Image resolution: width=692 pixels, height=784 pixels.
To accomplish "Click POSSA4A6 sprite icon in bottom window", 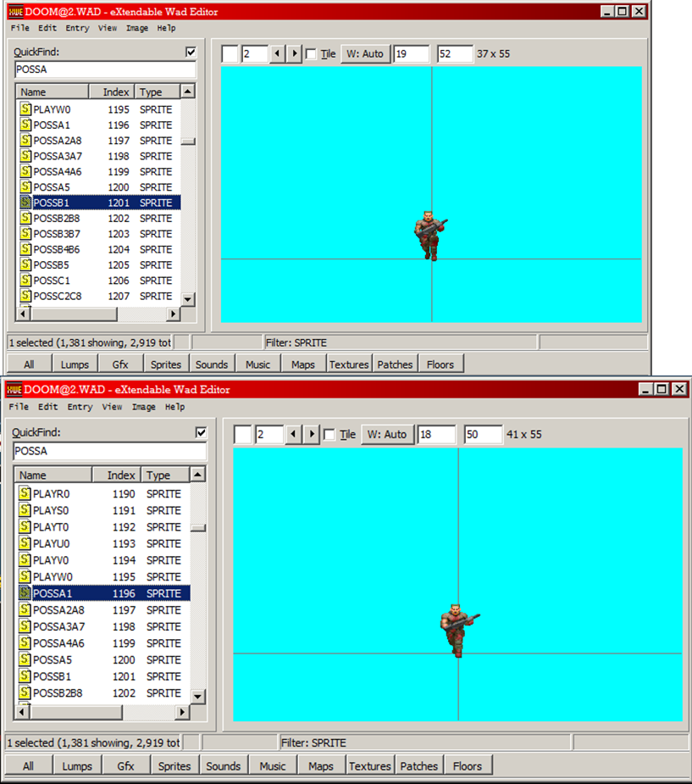I will pos(25,642).
